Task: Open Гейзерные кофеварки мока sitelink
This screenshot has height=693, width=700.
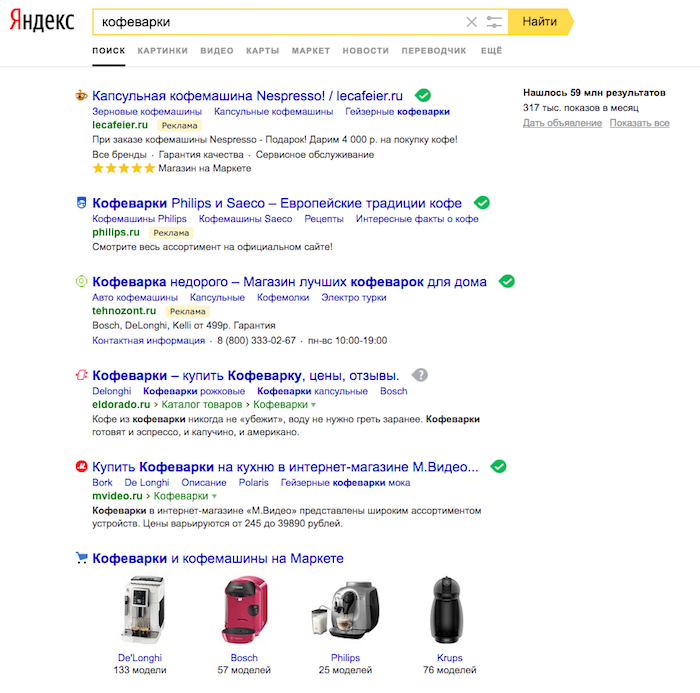Action: point(346,483)
